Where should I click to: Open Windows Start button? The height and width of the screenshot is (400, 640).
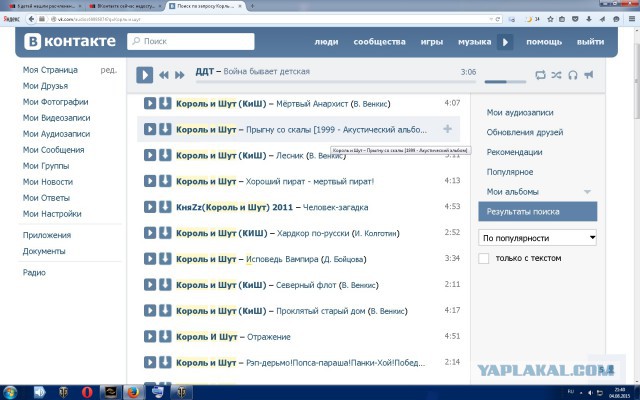coord(9,393)
